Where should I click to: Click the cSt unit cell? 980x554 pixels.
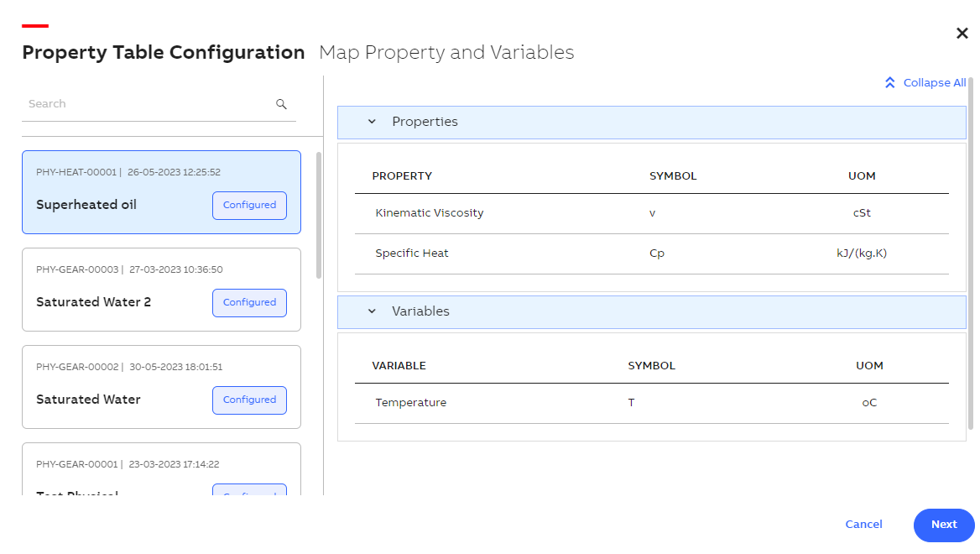pyautogui.click(x=861, y=213)
